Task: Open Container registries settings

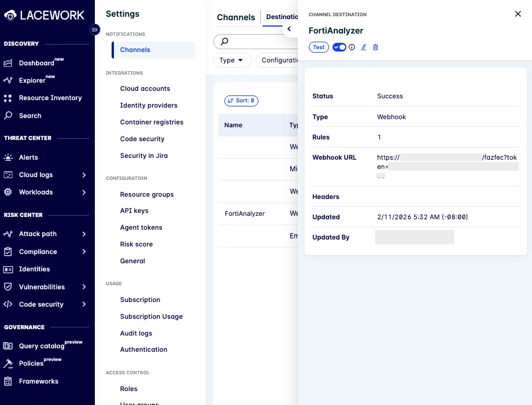Action: tap(152, 122)
